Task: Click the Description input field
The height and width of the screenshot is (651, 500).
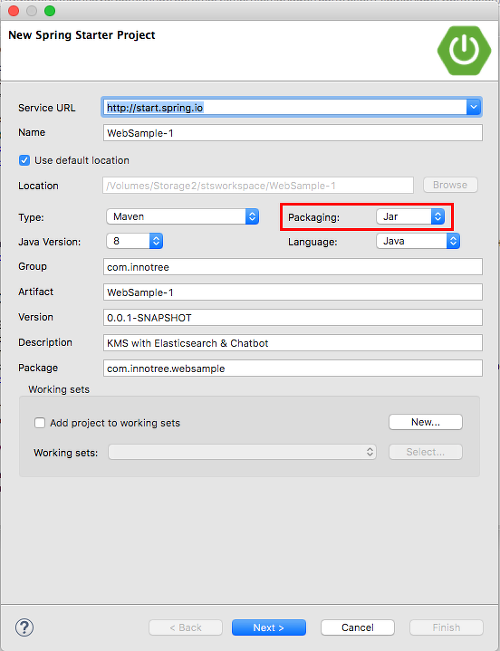Action: [293, 343]
